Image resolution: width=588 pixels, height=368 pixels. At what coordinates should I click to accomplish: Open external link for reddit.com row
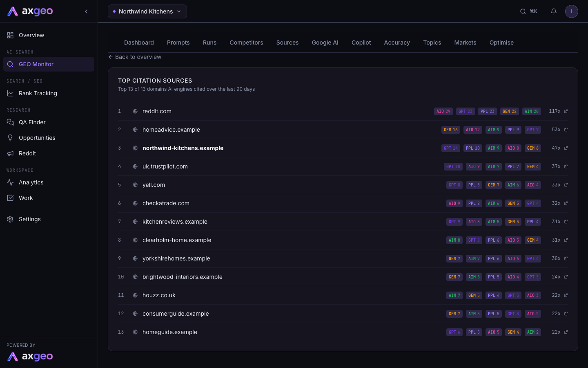[x=566, y=111]
